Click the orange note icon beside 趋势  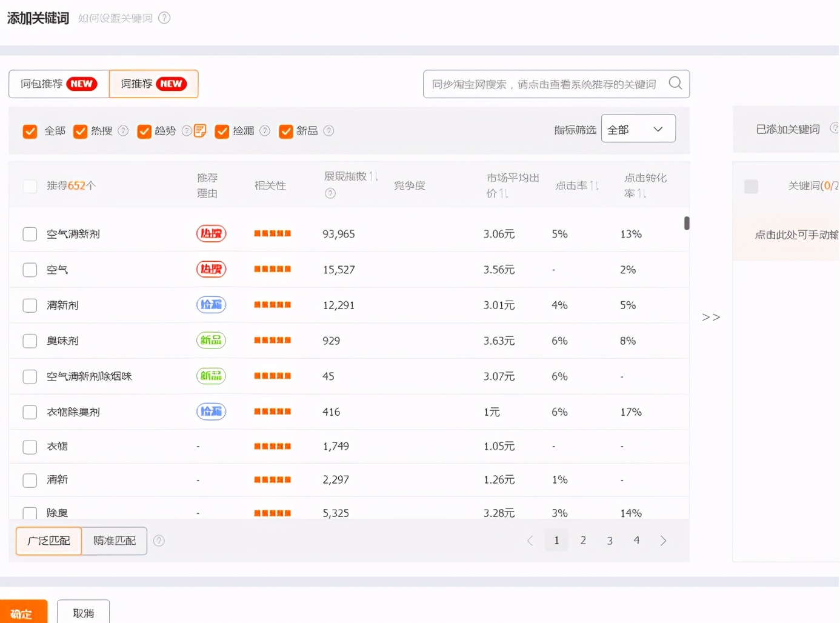(200, 131)
